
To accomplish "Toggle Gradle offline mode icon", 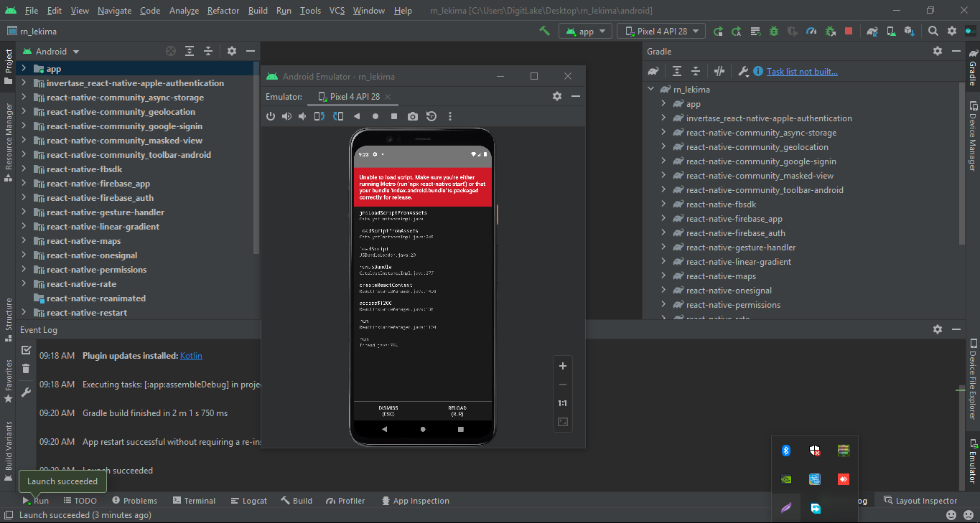I will (719, 71).
